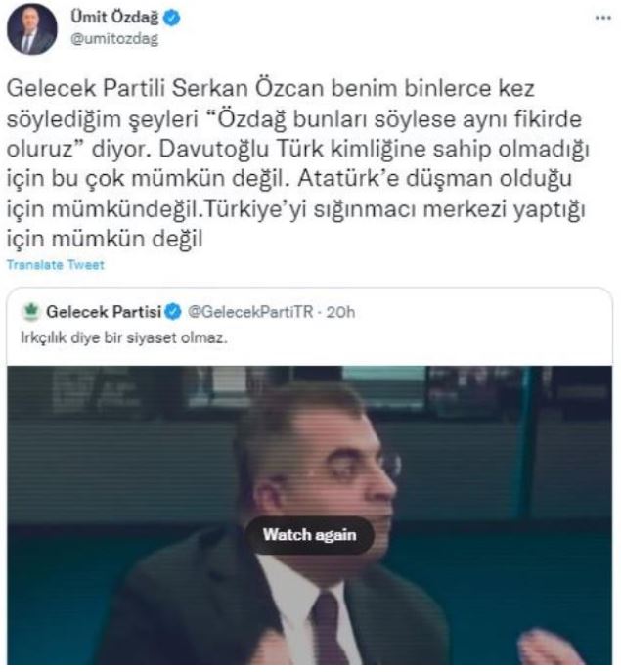Open Ümit Özdağ's profile picture
The width and height of the screenshot is (621, 672).
[31, 29]
